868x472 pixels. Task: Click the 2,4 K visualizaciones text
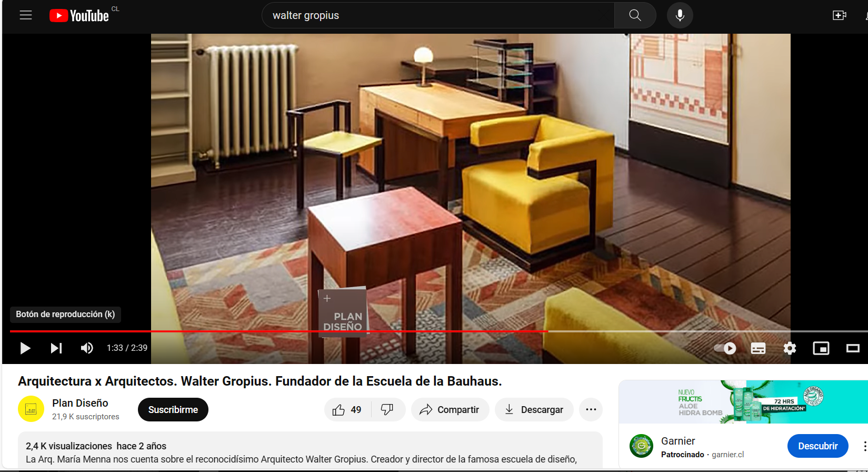click(69, 446)
